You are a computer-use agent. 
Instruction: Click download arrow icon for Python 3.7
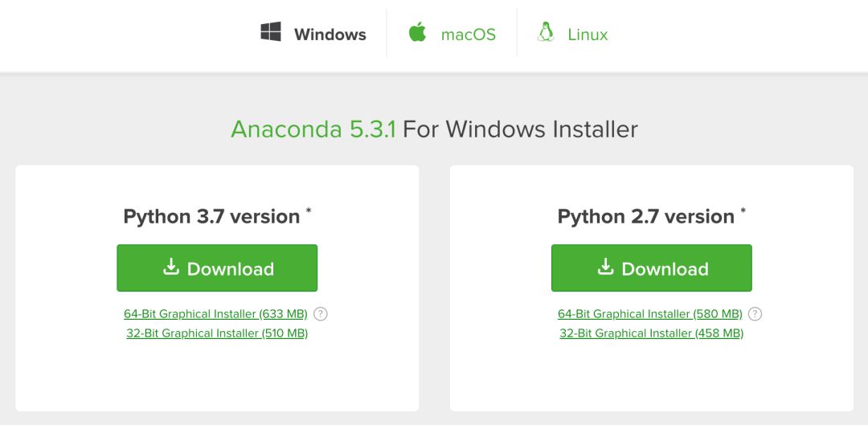(171, 267)
